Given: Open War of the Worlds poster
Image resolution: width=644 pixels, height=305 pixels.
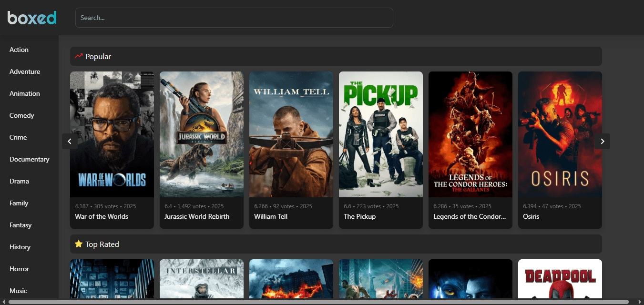Looking at the screenshot, I should tap(112, 134).
